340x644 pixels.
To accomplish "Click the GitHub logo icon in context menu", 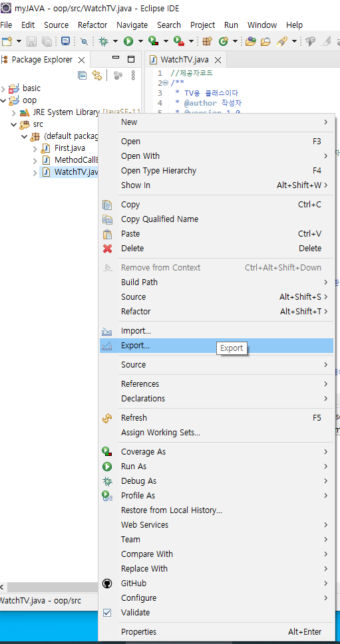I will pyautogui.click(x=107, y=584).
